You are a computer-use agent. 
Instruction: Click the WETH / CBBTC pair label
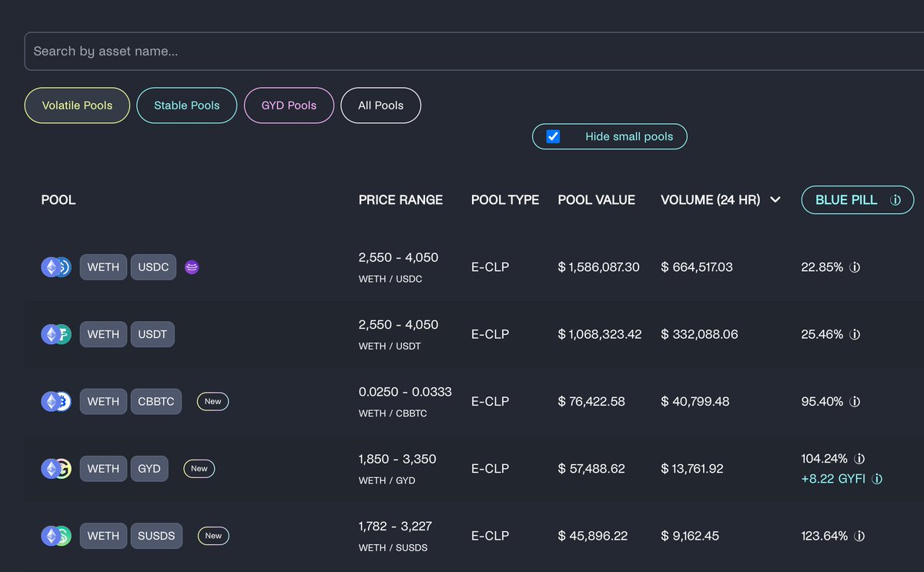[393, 413]
